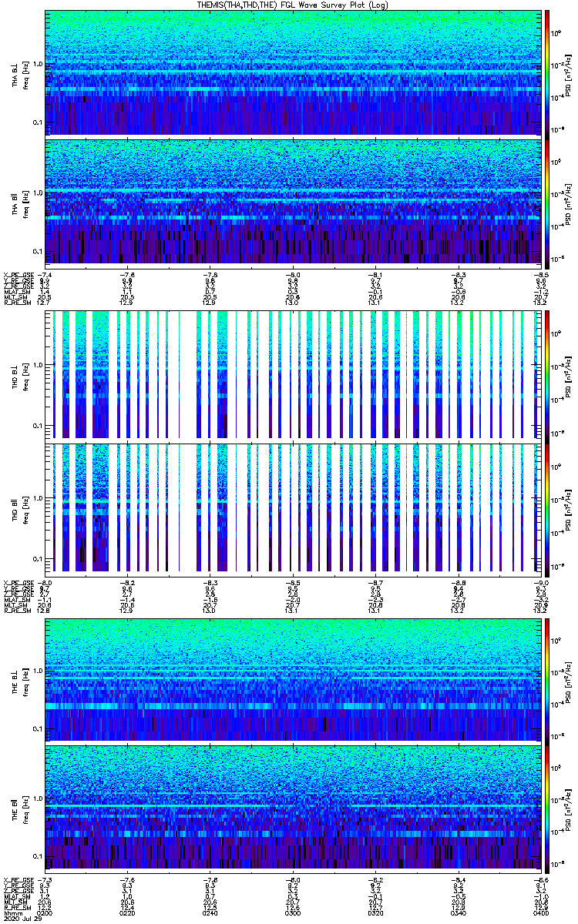This screenshot has height=924, width=578.
Task: Click the 0220 time tick label
Action: [x=128, y=912]
